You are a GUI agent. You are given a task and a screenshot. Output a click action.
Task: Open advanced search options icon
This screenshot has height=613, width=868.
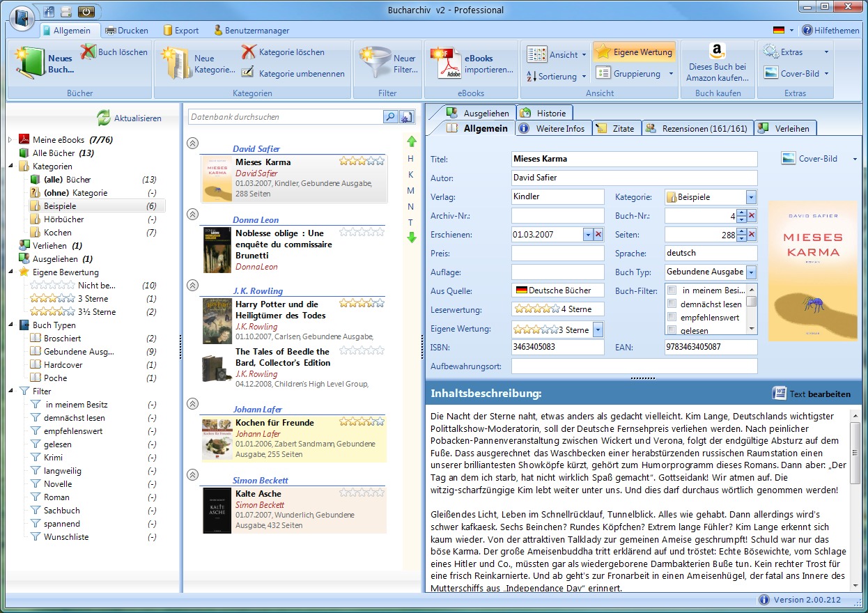click(x=407, y=117)
